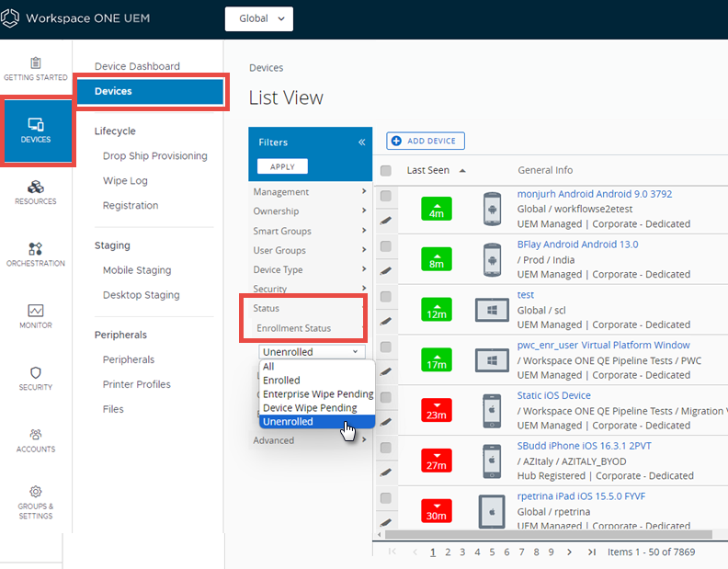Image resolution: width=728 pixels, height=569 pixels.
Task: Check the box for SBudd iPhone device
Action: 386,448
